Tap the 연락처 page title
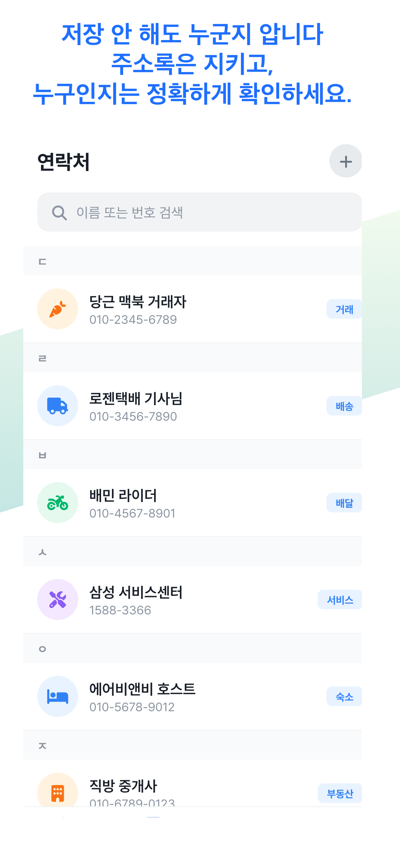Screen dimensions: 400x868 click(x=63, y=162)
